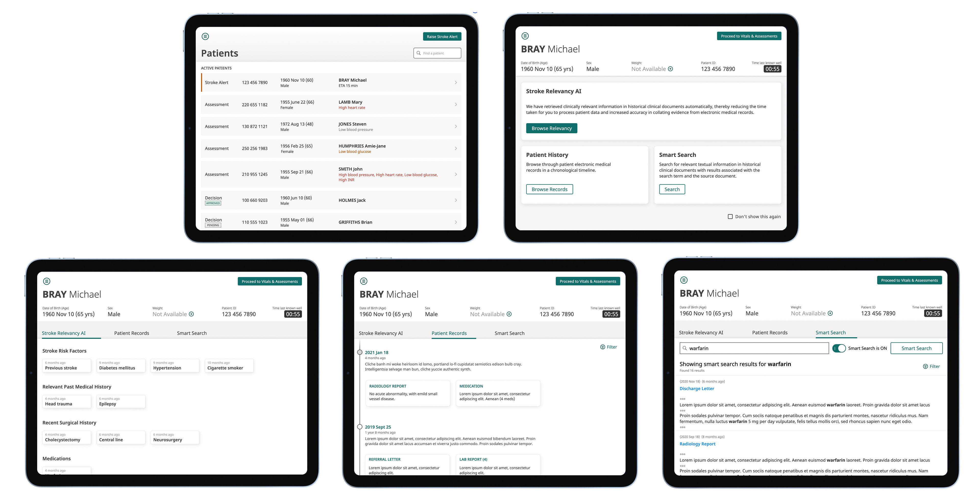Open hamburger menu icon on Patients screen

coord(205,37)
